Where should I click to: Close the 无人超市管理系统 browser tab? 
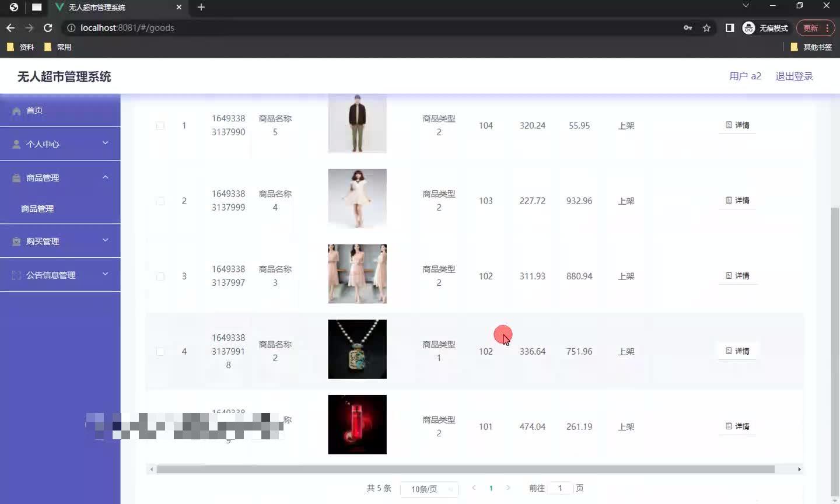tap(179, 7)
